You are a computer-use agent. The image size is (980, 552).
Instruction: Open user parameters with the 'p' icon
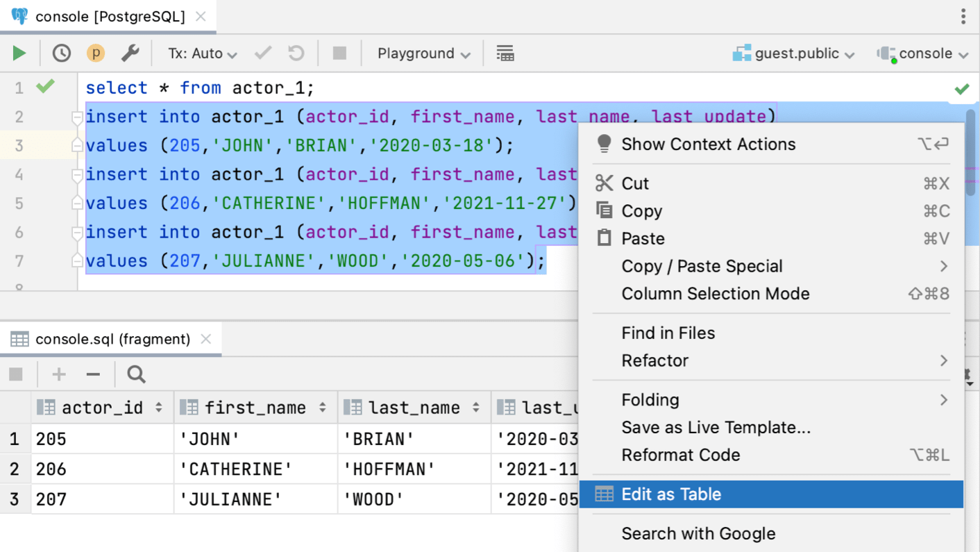click(x=96, y=53)
